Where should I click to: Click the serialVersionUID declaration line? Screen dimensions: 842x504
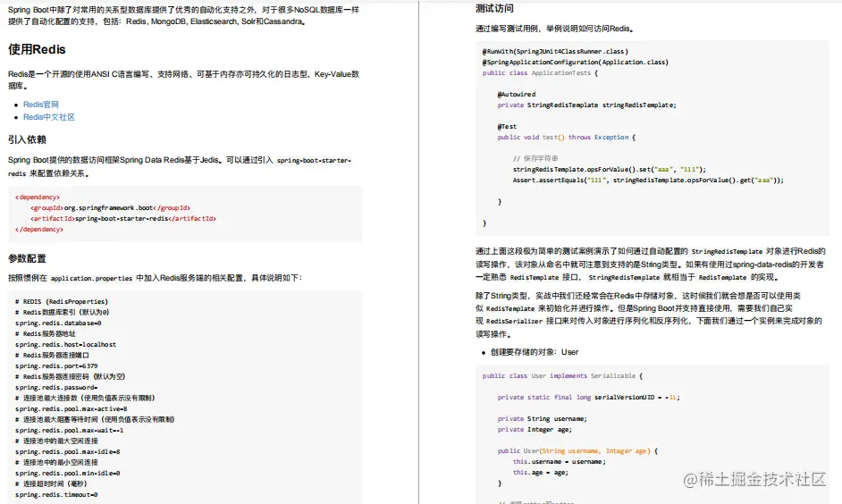(x=588, y=397)
